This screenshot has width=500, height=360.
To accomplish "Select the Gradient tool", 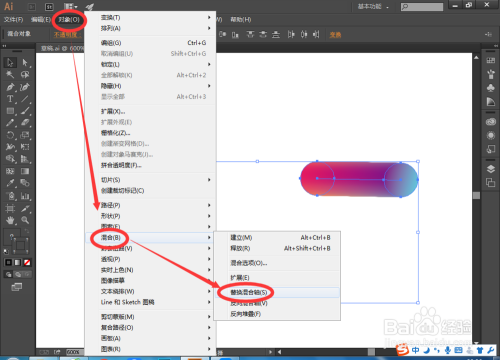I will 25,171.
